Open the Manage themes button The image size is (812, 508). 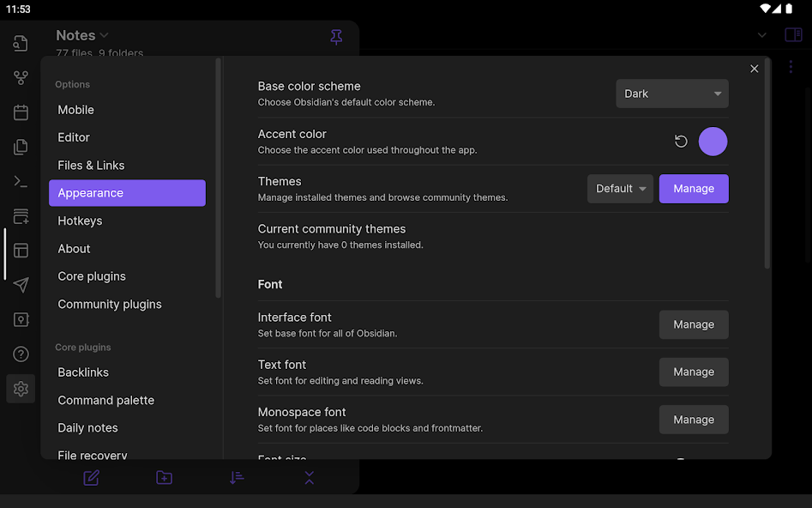694,188
